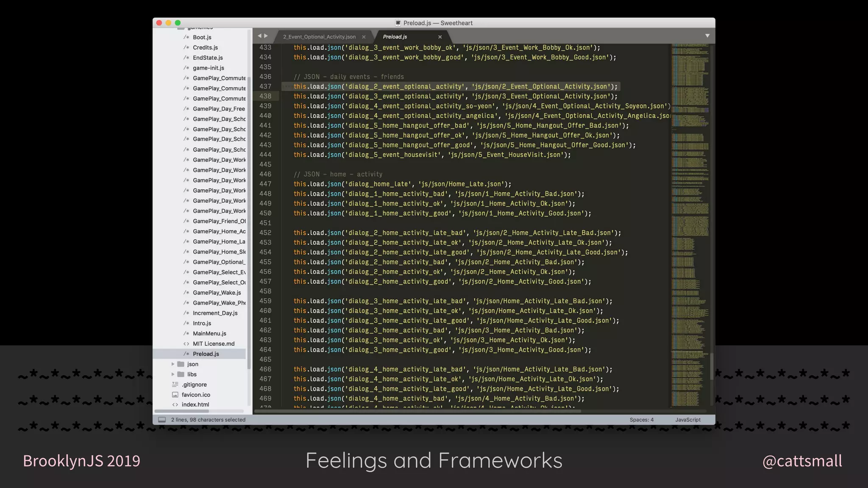868x488 pixels.
Task: Click the favicon.ico image file icon
Action: (175, 395)
